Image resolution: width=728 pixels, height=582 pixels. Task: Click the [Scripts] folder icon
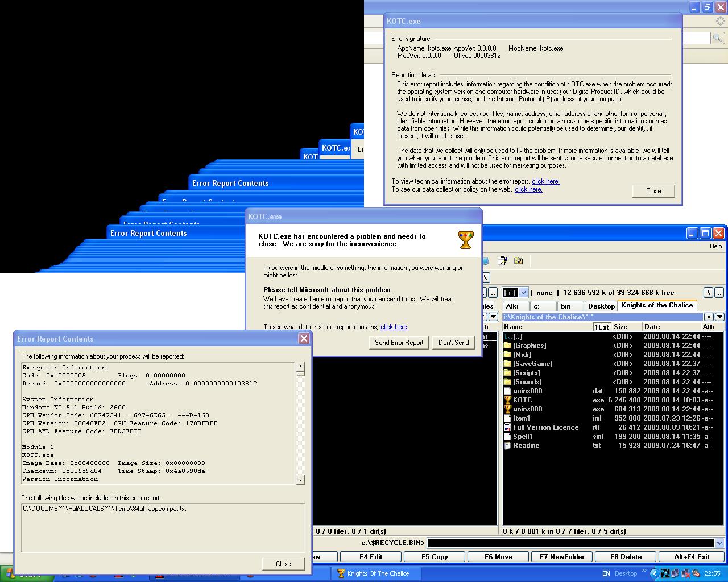point(508,373)
